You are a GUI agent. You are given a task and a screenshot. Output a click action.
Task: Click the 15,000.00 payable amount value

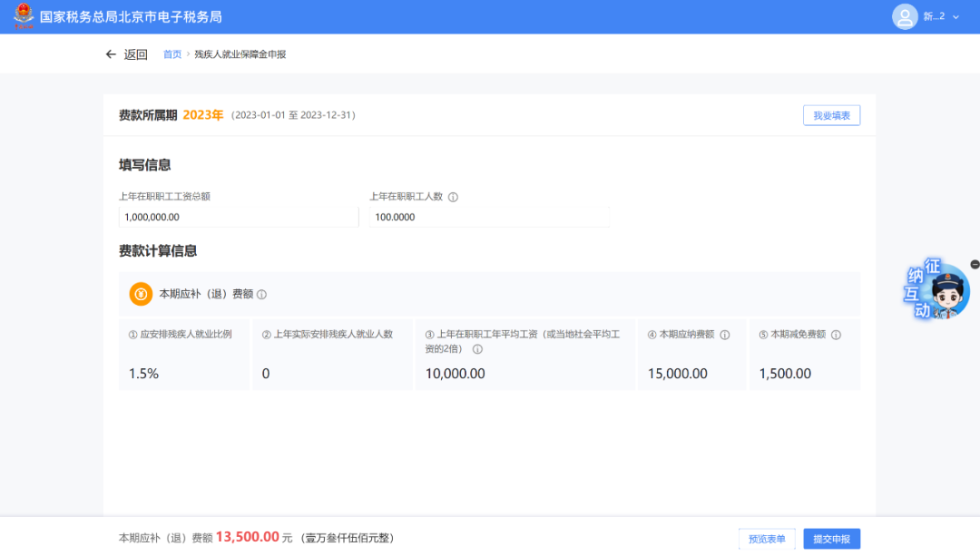tap(678, 374)
